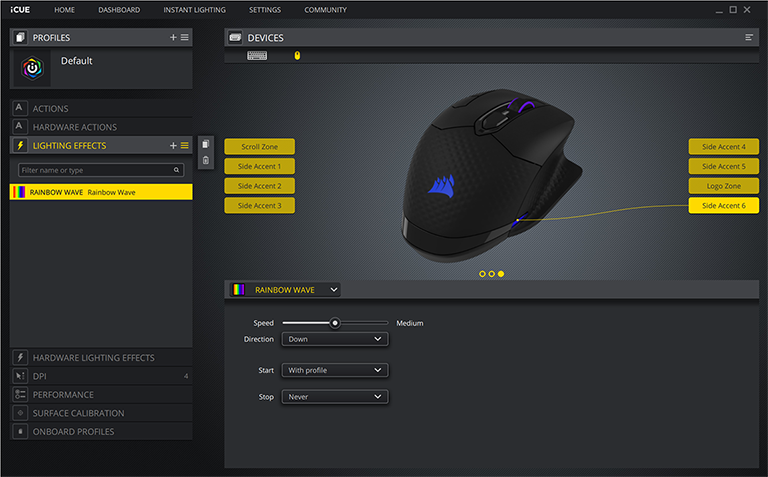Screen dimensions: 768x477
Task: Click the Lighting Effects lightning bolt icon
Action: tap(20, 145)
